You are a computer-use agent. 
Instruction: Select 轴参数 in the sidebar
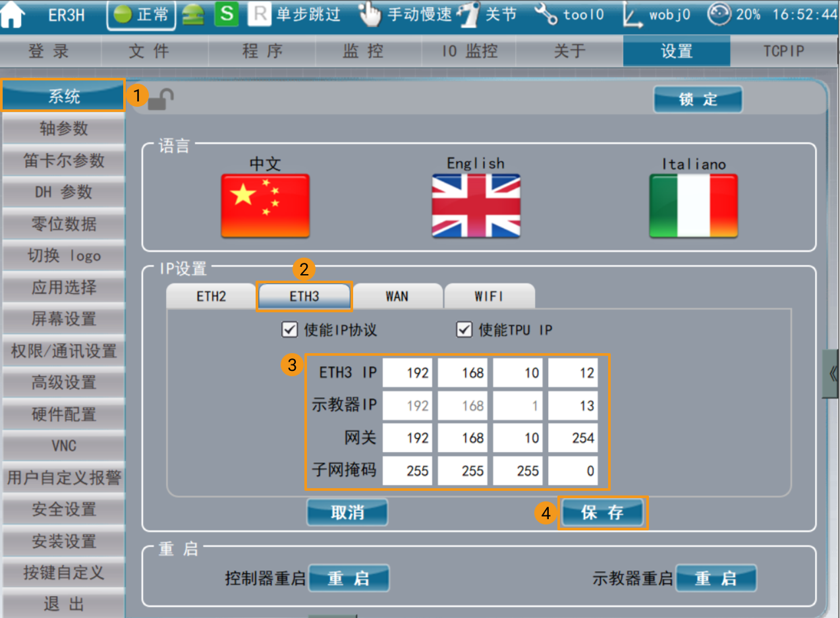(x=63, y=128)
